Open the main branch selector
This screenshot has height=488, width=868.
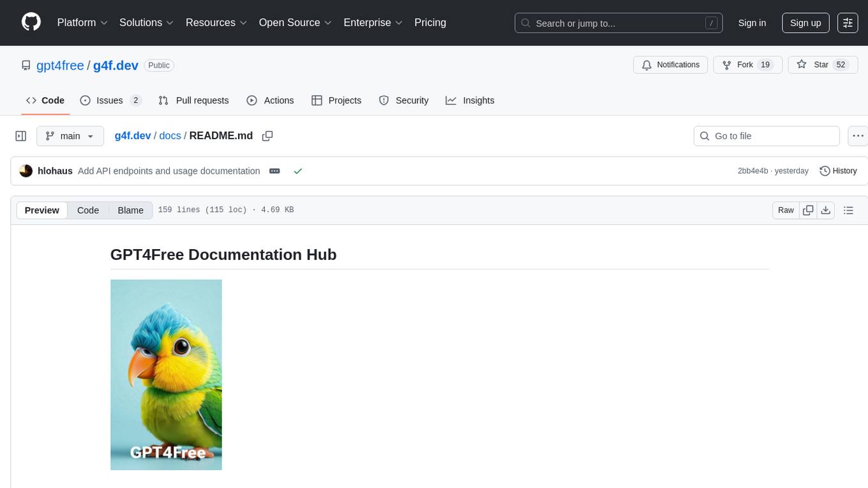[70, 136]
